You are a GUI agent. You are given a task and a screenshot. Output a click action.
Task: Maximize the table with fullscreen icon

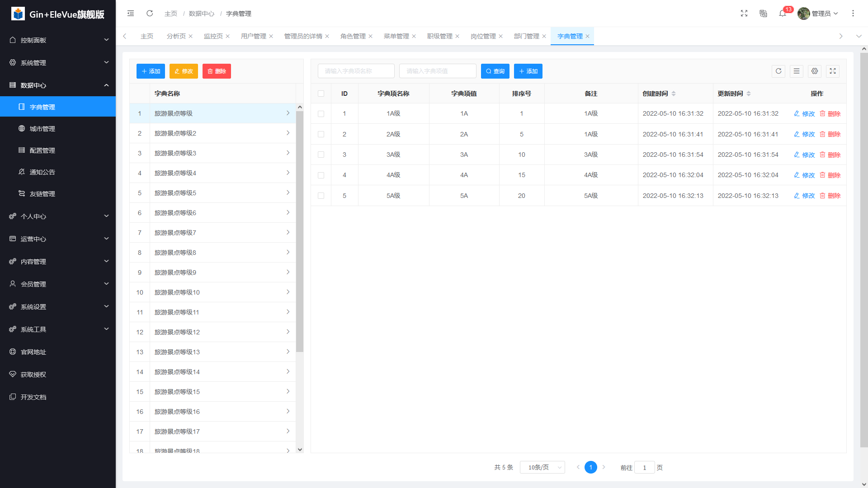click(x=833, y=71)
